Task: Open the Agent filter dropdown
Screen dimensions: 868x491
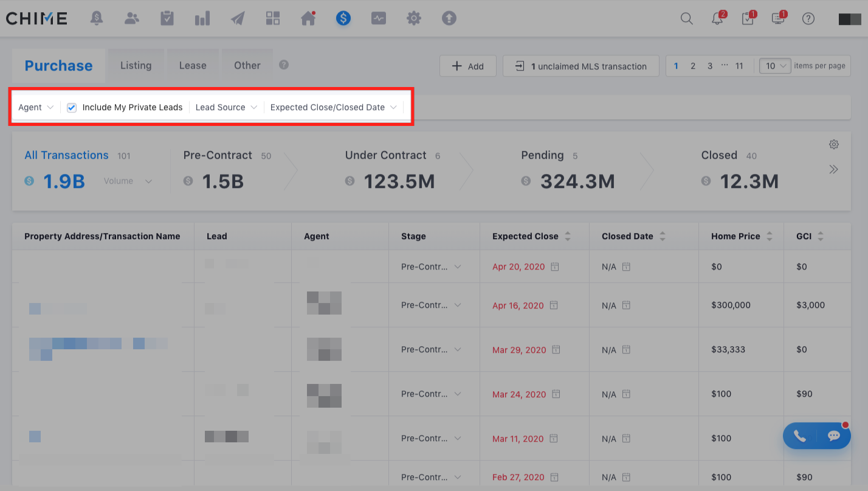Action: click(36, 107)
